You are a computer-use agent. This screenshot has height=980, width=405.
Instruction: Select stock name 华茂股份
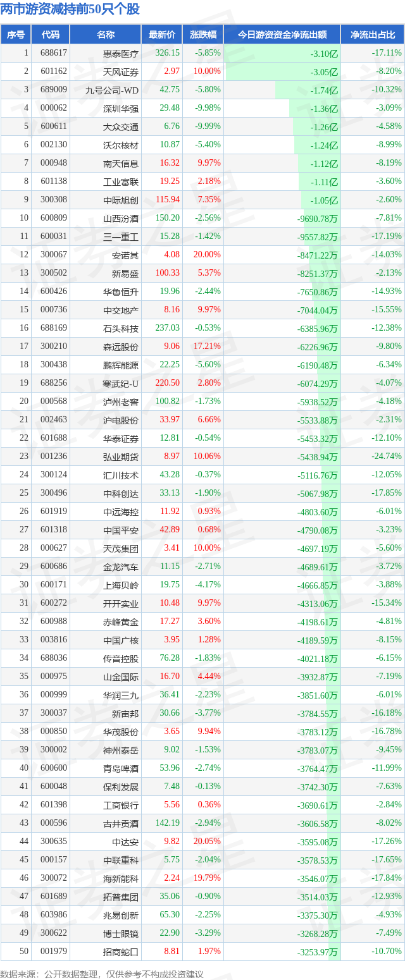(x=121, y=732)
